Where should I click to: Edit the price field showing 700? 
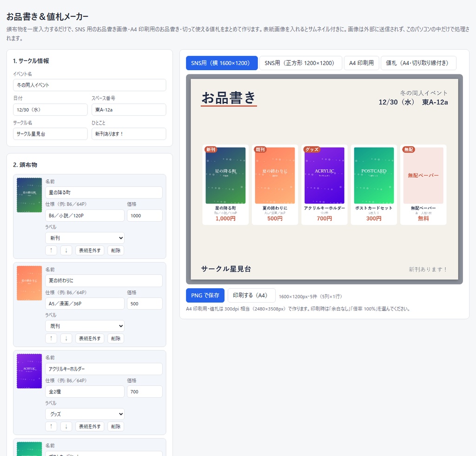145,392
